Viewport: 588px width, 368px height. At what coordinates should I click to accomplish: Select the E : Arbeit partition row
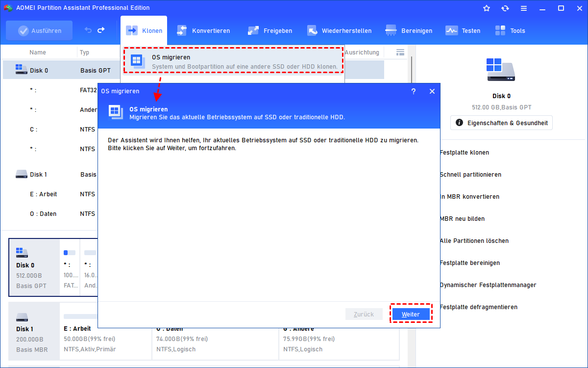(x=50, y=194)
